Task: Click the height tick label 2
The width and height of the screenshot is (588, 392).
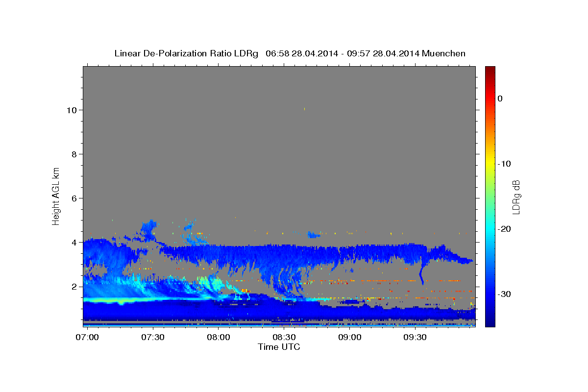Action: (74, 287)
